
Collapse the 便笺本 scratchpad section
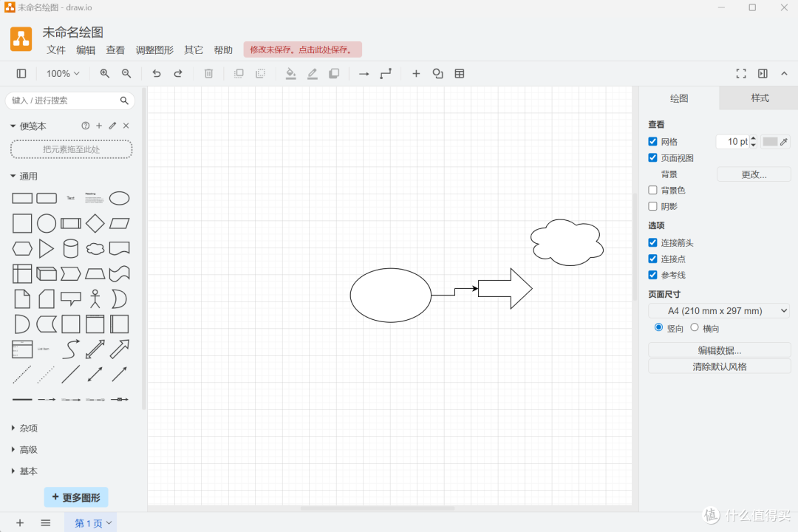click(28, 126)
